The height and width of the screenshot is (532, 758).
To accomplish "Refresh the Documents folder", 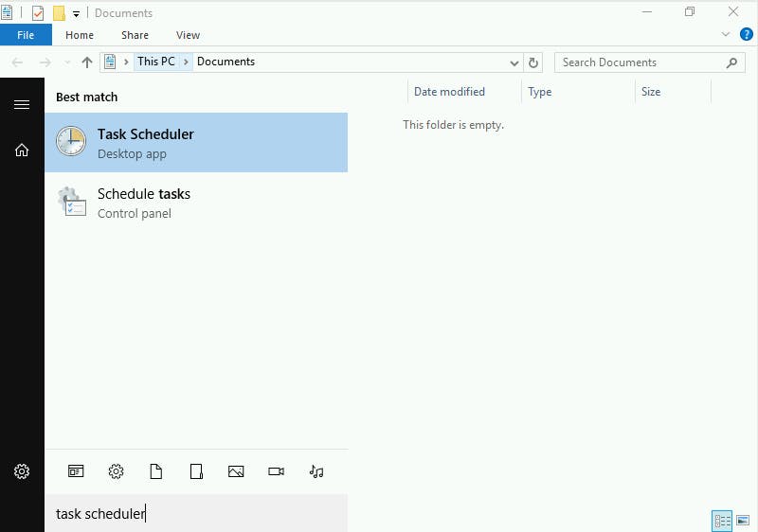I will point(532,62).
